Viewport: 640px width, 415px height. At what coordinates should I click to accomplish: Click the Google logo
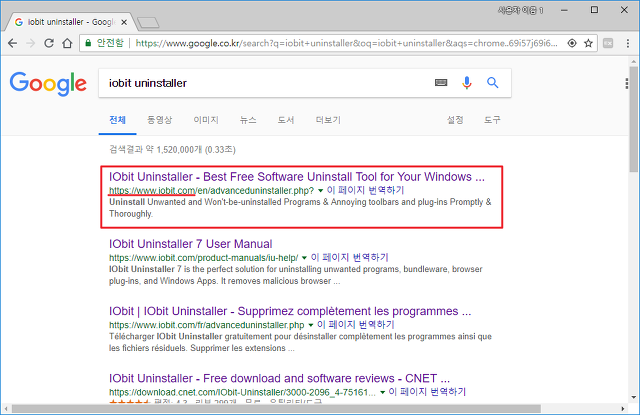[x=48, y=84]
